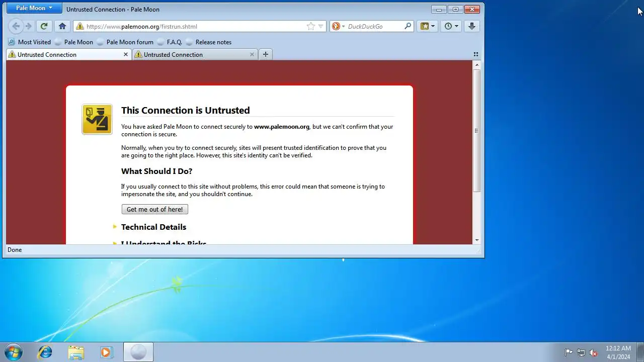Click the warning identity icon in address bar
This screenshot has height=362, width=644.
79,26
